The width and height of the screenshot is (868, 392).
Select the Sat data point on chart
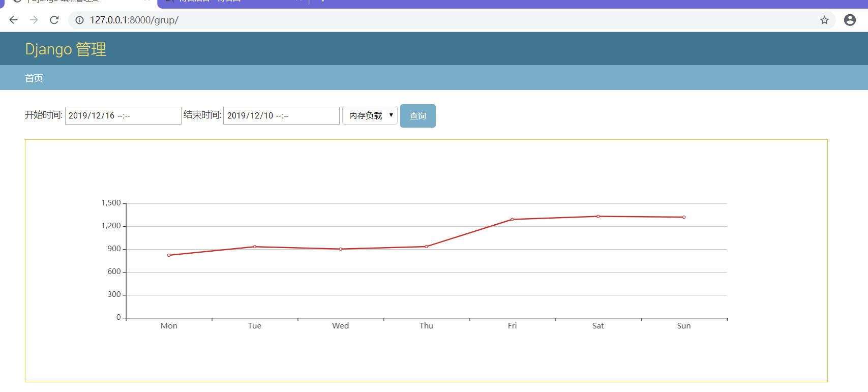pyautogui.click(x=598, y=217)
